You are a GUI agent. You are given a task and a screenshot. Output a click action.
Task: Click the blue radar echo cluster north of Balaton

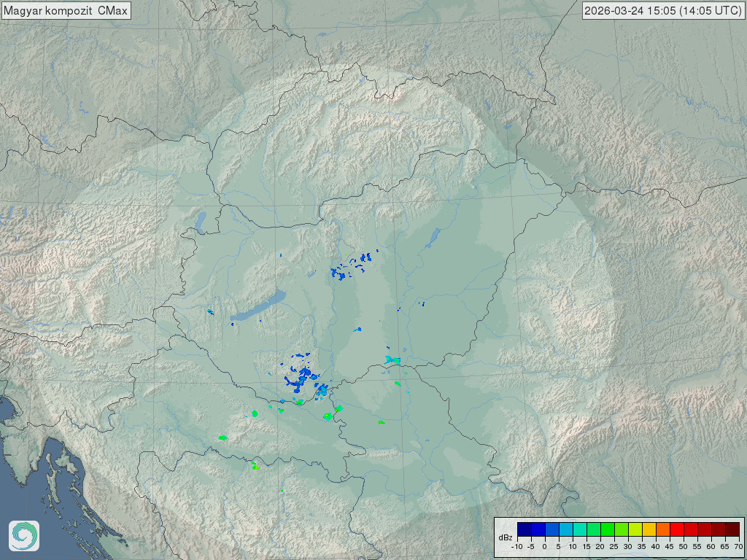click(349, 268)
